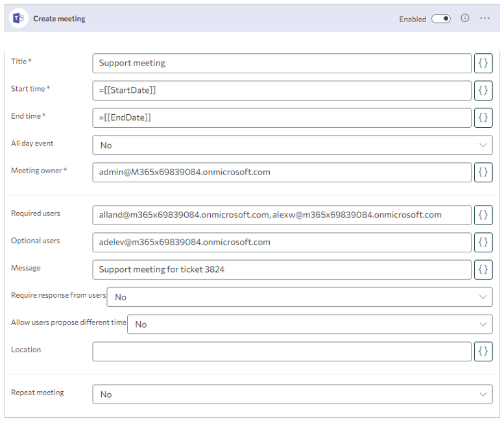
Task: Open the info icon in header
Action: [x=464, y=18]
